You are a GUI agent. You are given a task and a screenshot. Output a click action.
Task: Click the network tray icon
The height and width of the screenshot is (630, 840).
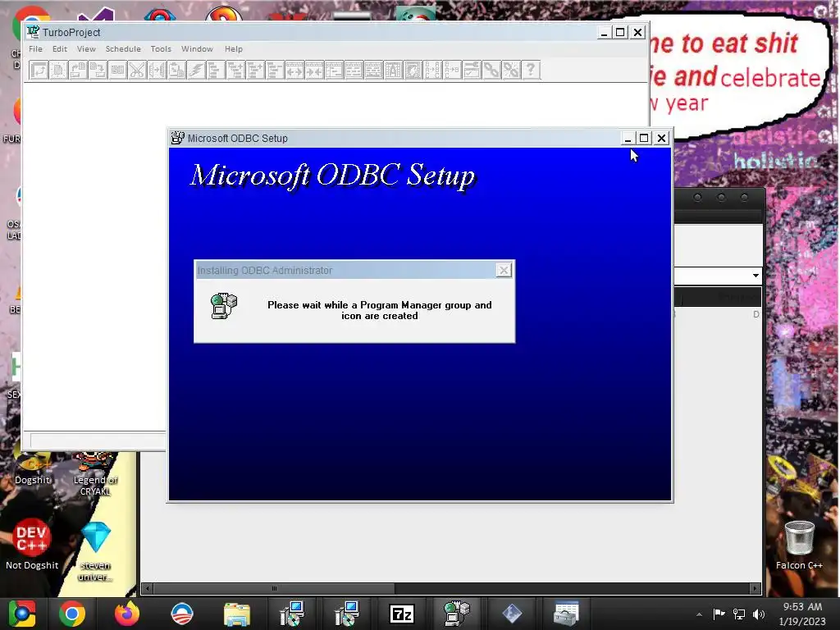739,614
